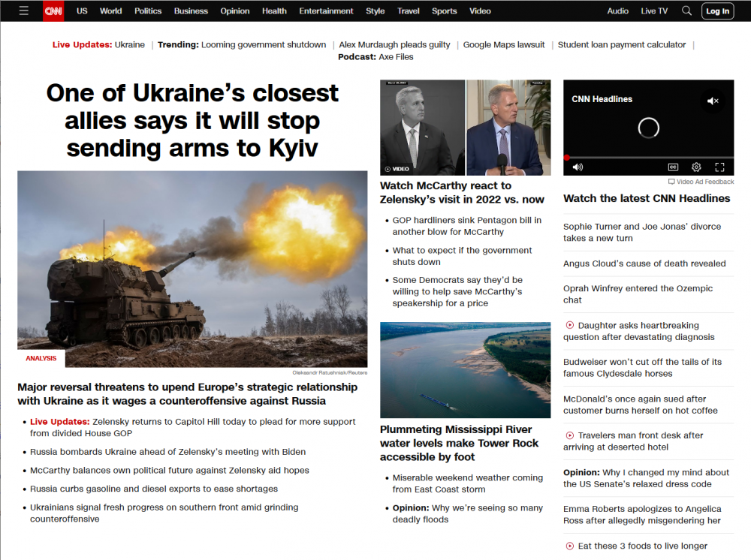
Task: Toggle mute icon on CNN Headlines video
Action: [712, 101]
